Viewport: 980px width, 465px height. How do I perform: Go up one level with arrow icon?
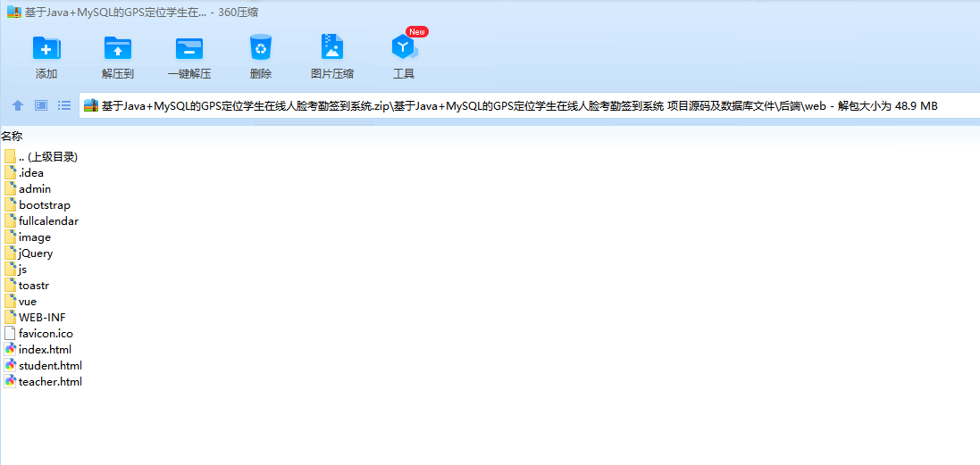point(18,105)
